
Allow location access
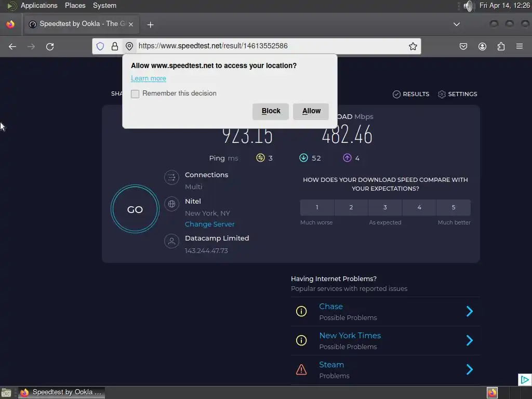(x=311, y=111)
